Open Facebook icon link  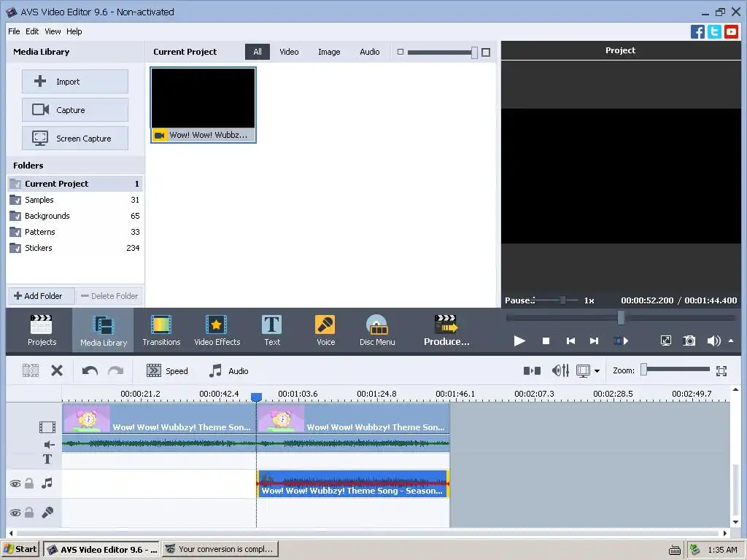click(x=697, y=32)
